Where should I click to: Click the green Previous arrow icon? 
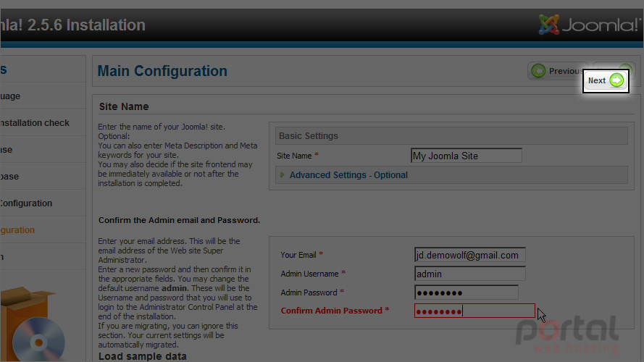[x=538, y=71]
